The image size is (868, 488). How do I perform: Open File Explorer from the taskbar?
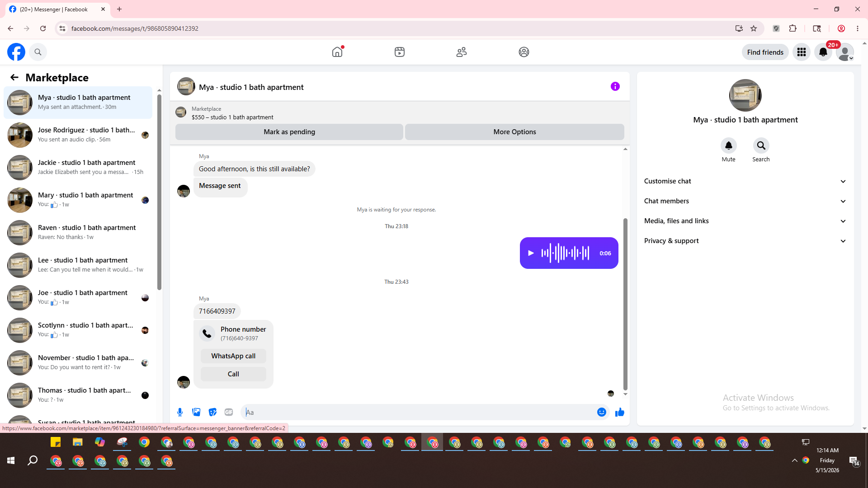78,442
